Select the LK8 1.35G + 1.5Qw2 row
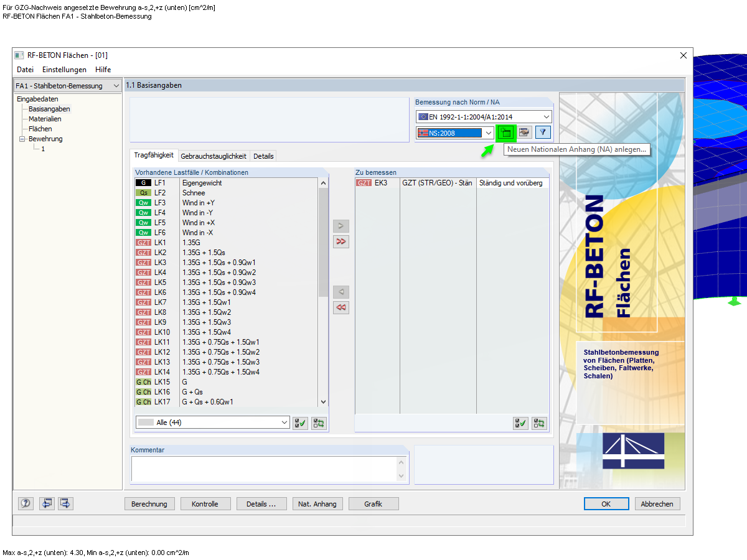747x560 pixels. [x=227, y=312]
